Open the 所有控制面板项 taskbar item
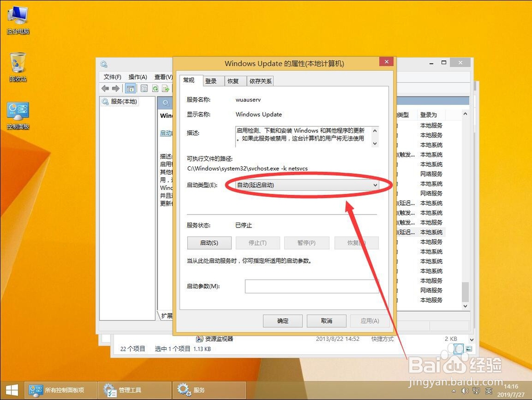The width and height of the screenshot is (532, 400). (x=61, y=390)
